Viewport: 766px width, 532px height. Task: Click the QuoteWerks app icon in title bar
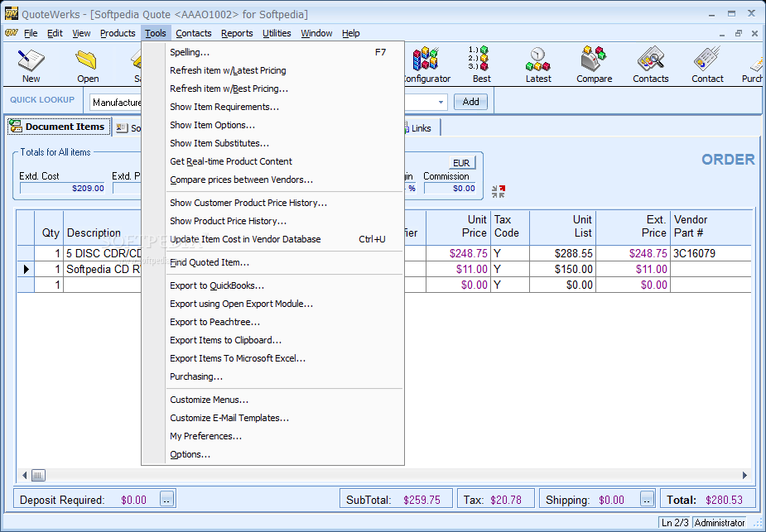click(12, 14)
